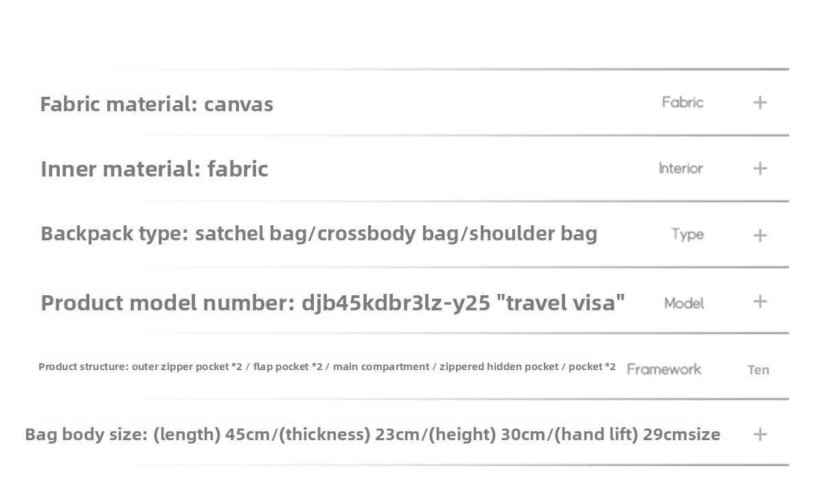Click the product structure description
This screenshot has height=504, width=824.
327,367
